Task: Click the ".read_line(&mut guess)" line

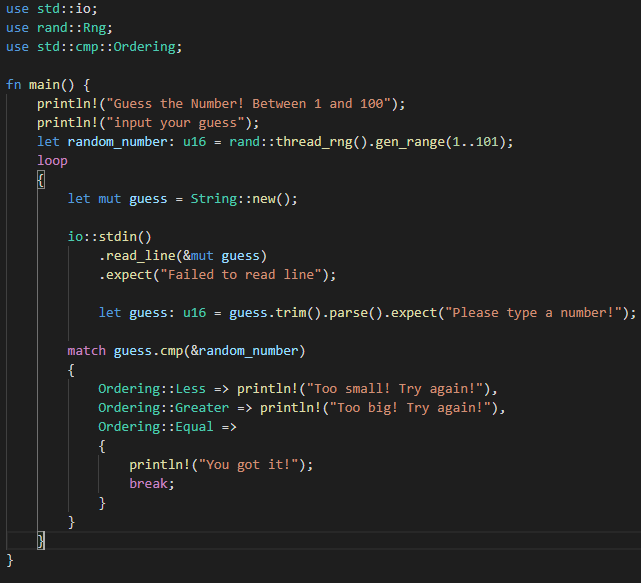Action: point(183,256)
